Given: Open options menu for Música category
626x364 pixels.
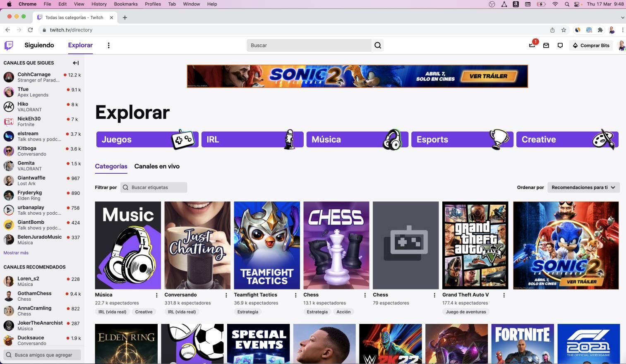Looking at the screenshot, I should pyautogui.click(x=156, y=295).
